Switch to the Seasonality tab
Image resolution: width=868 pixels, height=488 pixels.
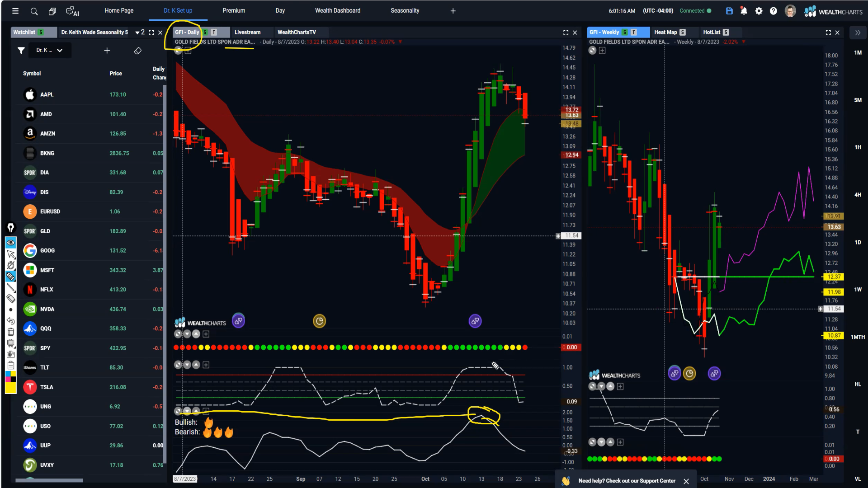tap(405, 10)
